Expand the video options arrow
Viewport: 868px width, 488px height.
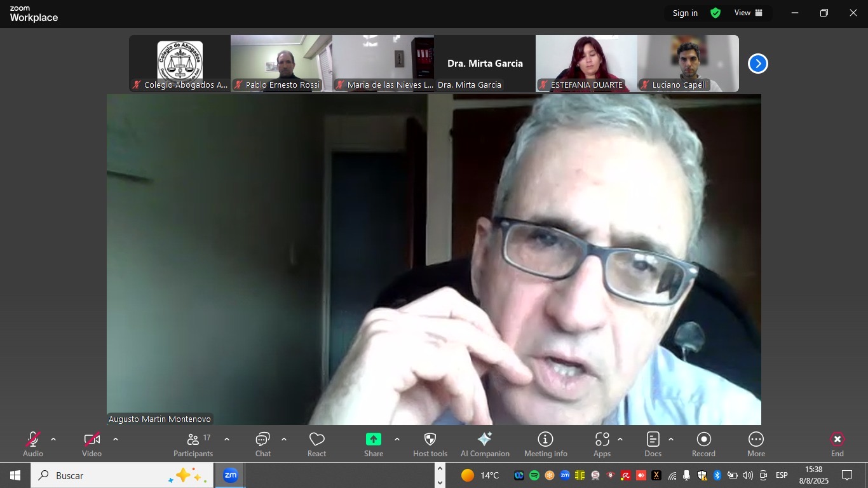[115, 439]
